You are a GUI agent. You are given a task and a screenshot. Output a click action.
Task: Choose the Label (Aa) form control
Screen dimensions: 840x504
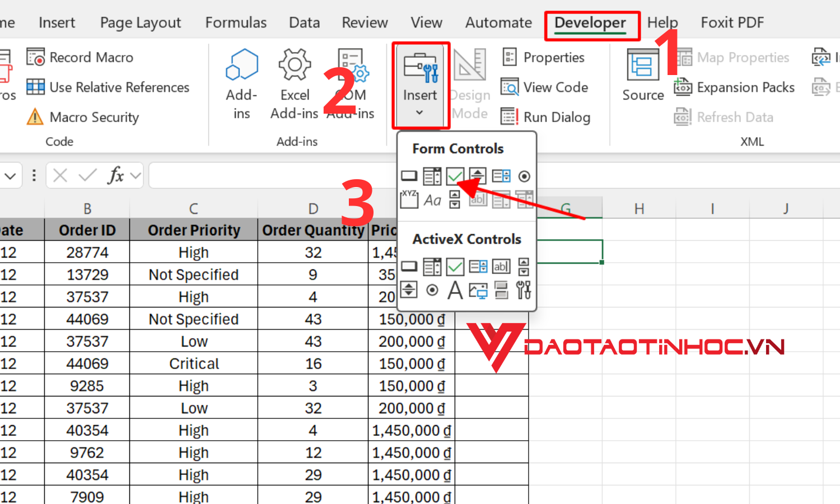432,200
